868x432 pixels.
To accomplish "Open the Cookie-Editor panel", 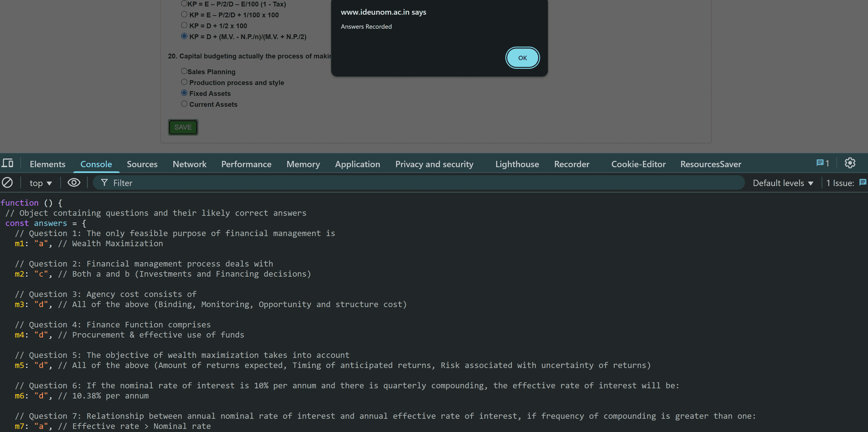I will (638, 164).
